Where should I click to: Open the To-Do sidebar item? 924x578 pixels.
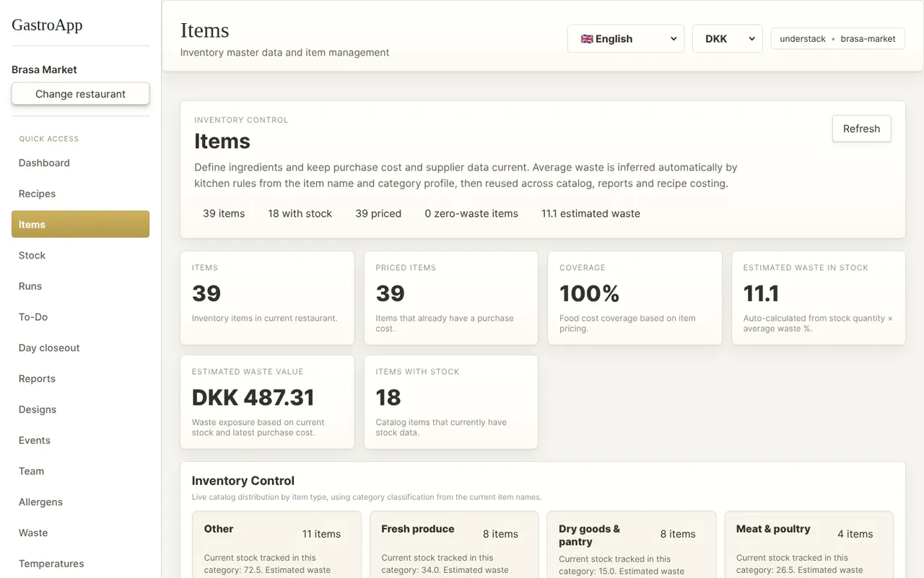(x=80, y=317)
